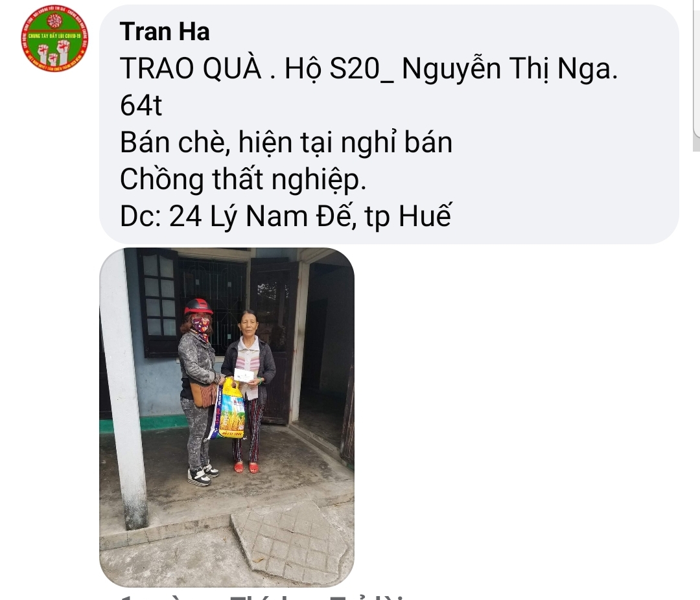Click the name Nguyễn Thị Nga in comment
Viewport: 700px width, 600px height.
[510, 69]
